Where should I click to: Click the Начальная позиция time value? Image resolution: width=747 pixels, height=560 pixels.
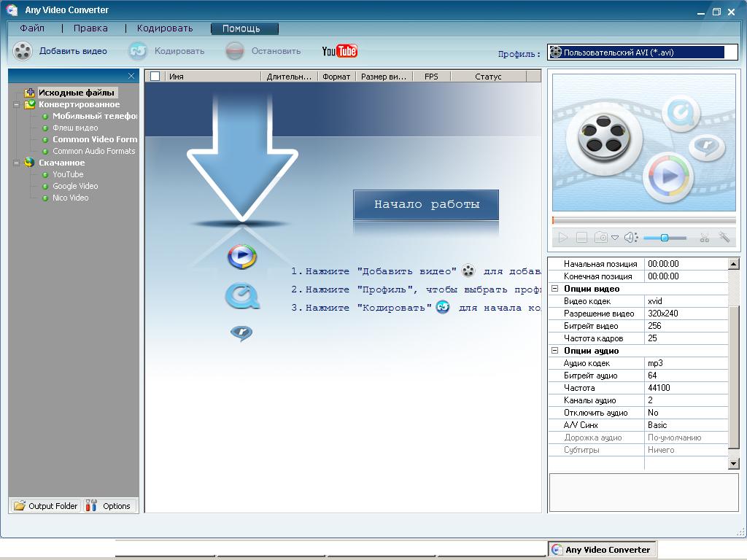click(686, 264)
